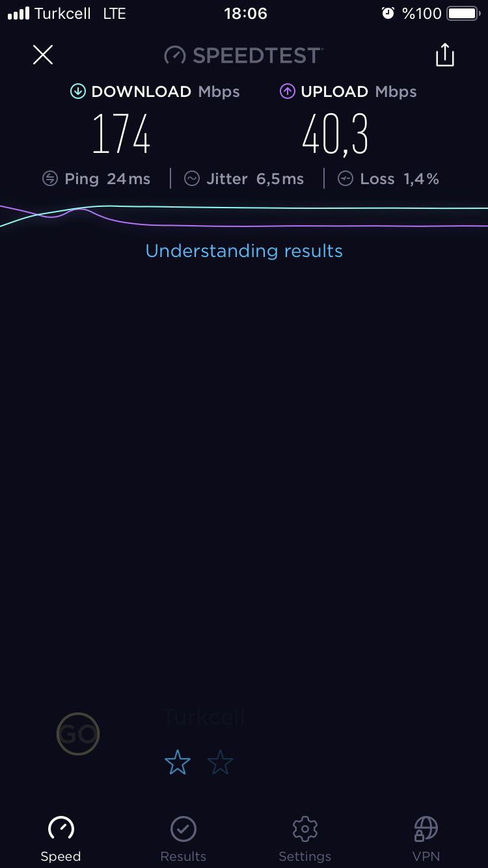Tap the upload arrow icon
This screenshot has height=868, width=488.
click(x=288, y=92)
